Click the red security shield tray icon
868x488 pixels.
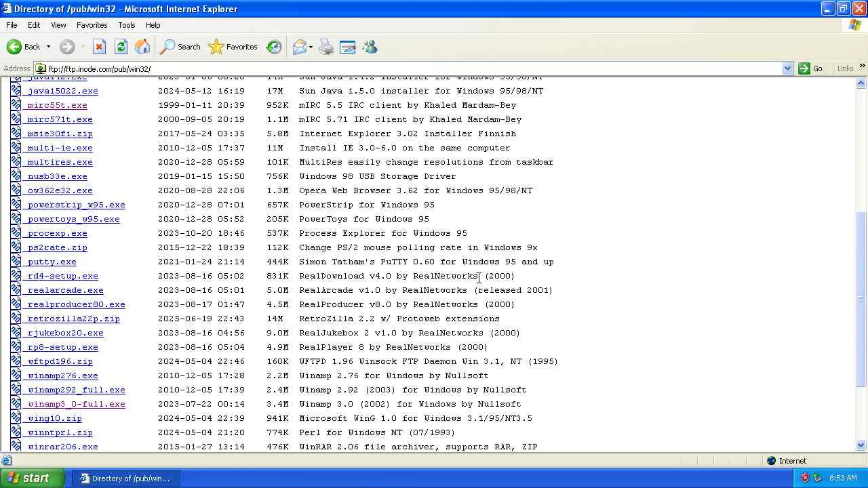[805, 478]
